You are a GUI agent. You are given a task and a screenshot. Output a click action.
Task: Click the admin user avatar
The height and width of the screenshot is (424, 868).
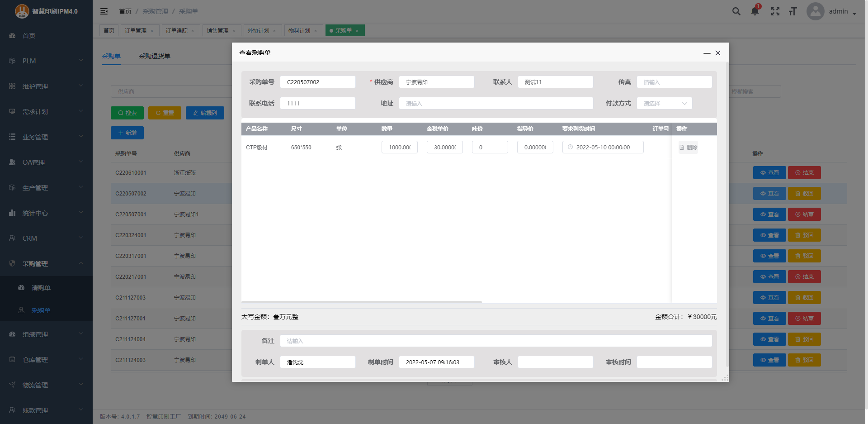click(815, 11)
